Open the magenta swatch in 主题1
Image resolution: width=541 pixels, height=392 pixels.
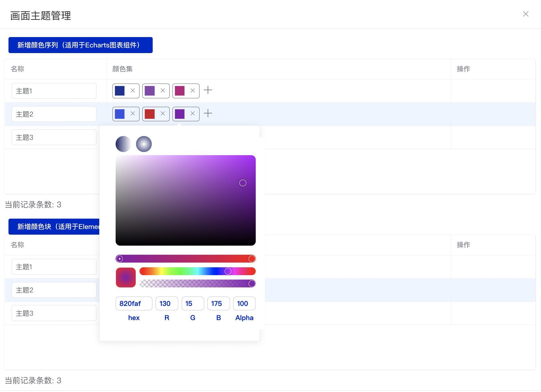tap(180, 91)
